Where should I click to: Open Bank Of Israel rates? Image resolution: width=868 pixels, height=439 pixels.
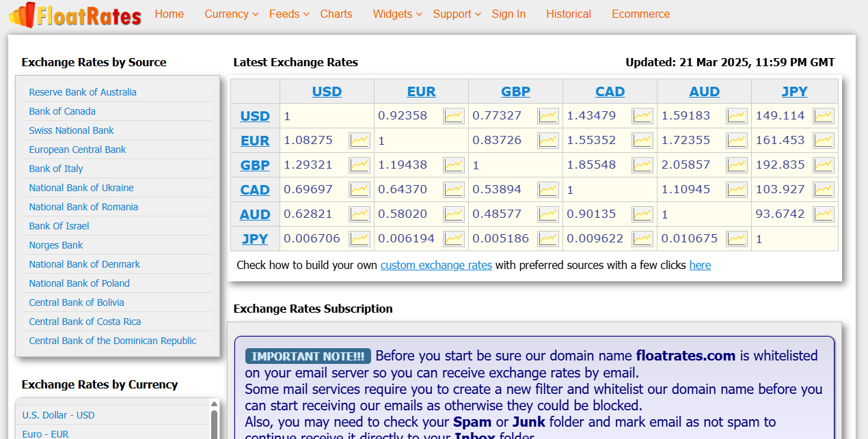click(x=59, y=226)
